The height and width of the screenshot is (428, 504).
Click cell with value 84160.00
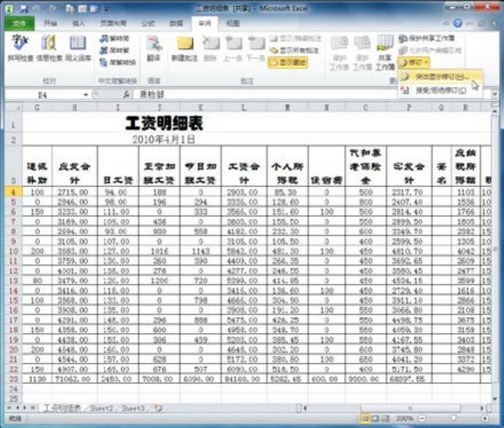pos(244,379)
